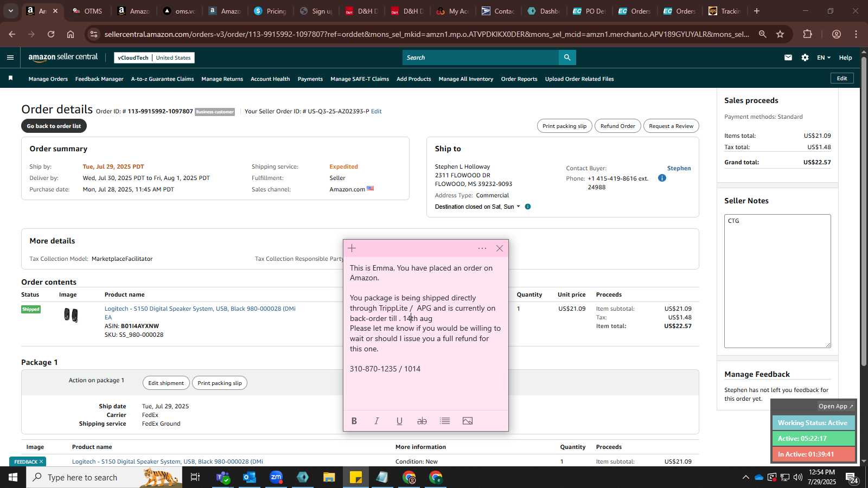Go to the Chrome home page button
The image size is (868, 488).
point(71,34)
